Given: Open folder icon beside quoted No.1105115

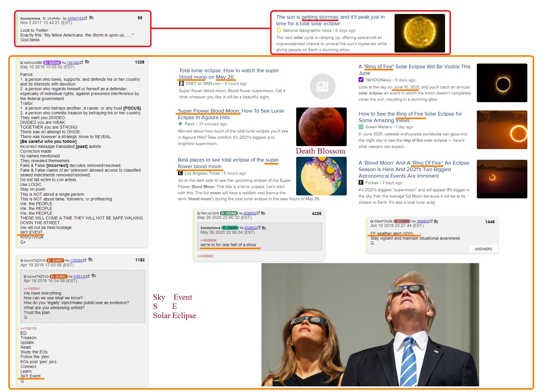Looking at the screenshot, I should point(94,276).
